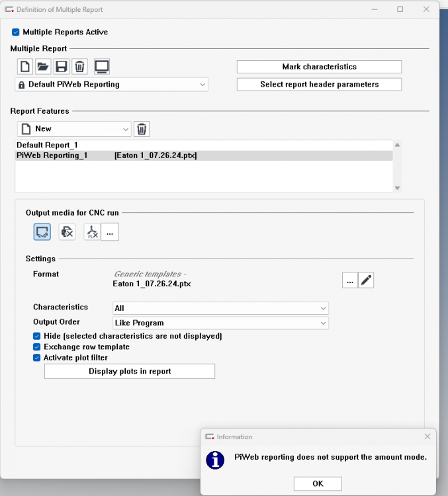The height and width of the screenshot is (496, 448).
Task: Click Select report header parameters button
Action: (x=319, y=85)
